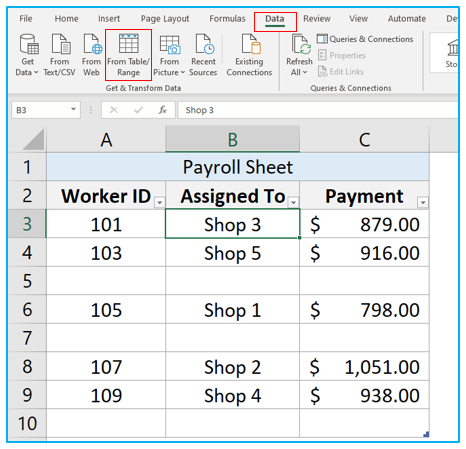
Task: Click the Enter checkmark formula button
Action: point(138,110)
